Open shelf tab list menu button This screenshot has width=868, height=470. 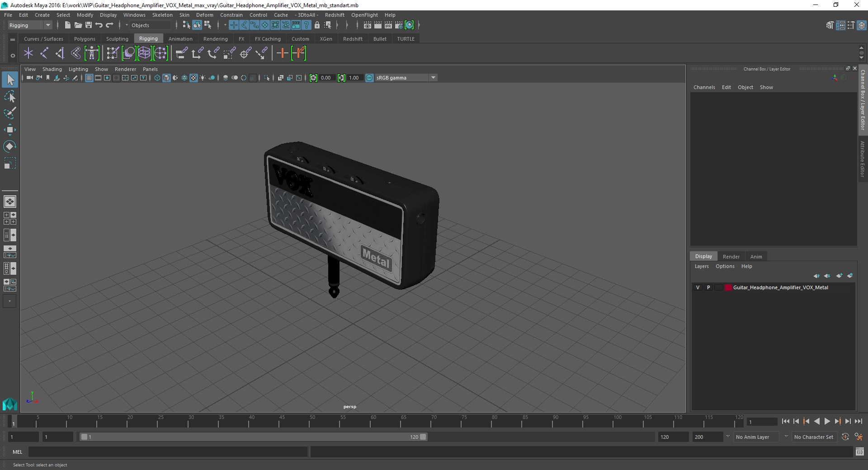pos(13,39)
